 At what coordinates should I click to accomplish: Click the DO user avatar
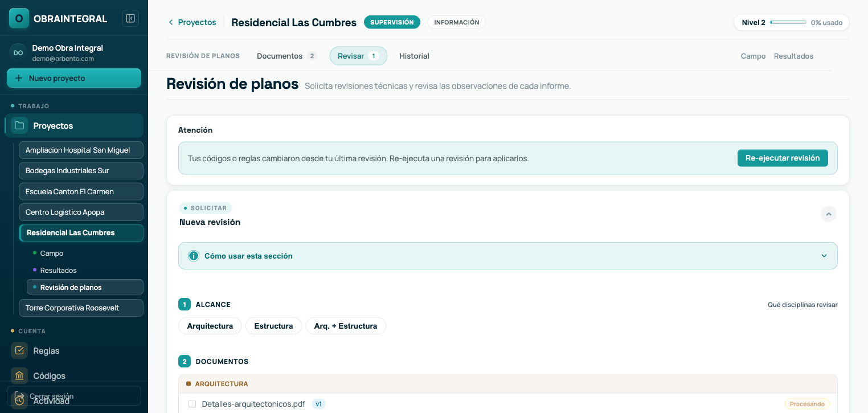point(18,52)
